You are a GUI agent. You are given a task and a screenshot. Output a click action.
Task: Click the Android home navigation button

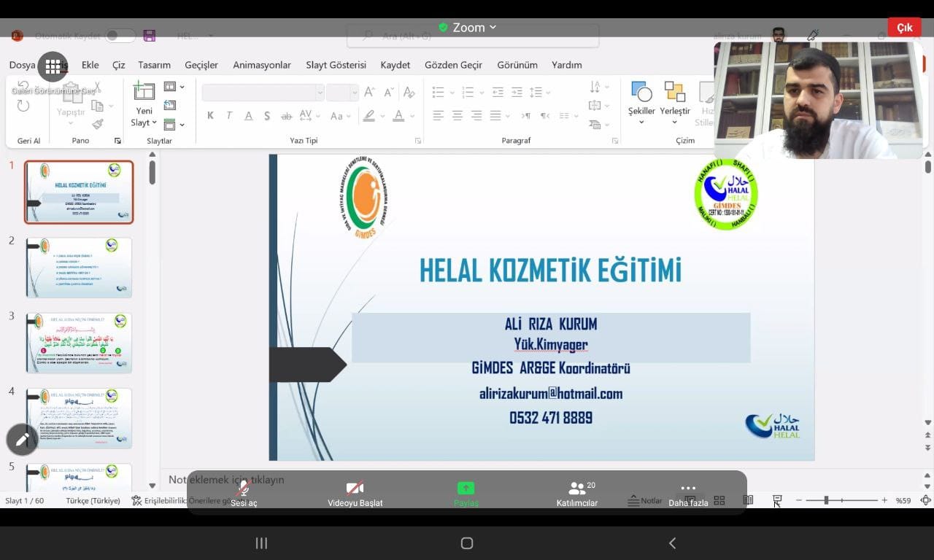click(x=467, y=543)
